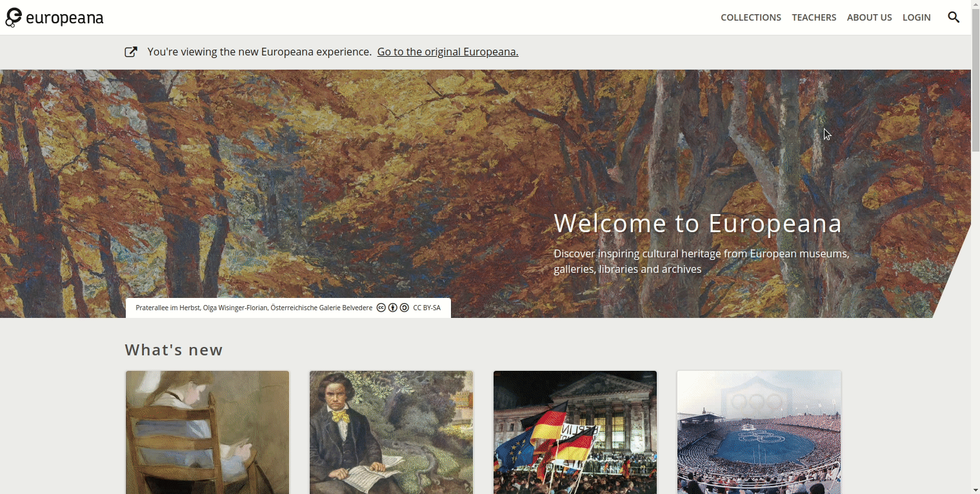
Task: Follow Go to the original Europeana link
Action: click(x=448, y=52)
